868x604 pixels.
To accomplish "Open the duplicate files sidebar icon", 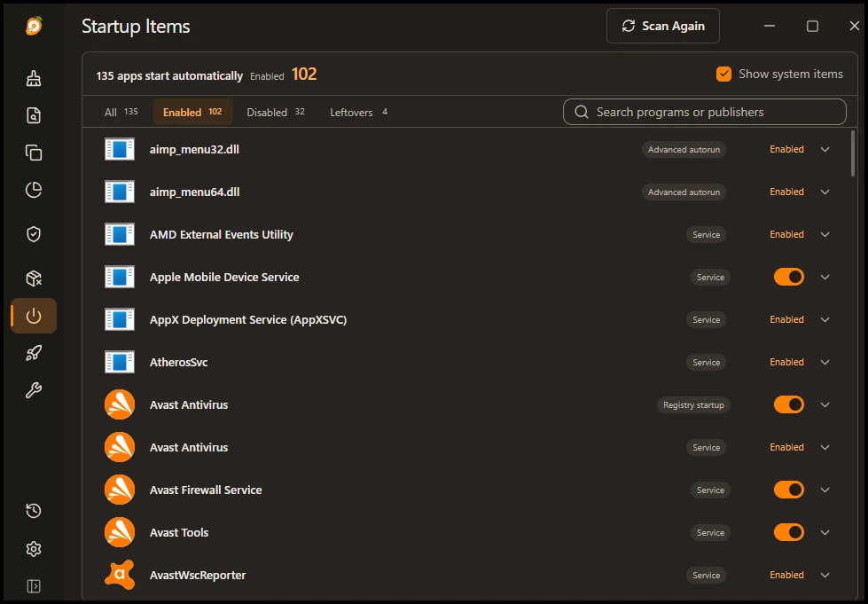I will pos(34,153).
